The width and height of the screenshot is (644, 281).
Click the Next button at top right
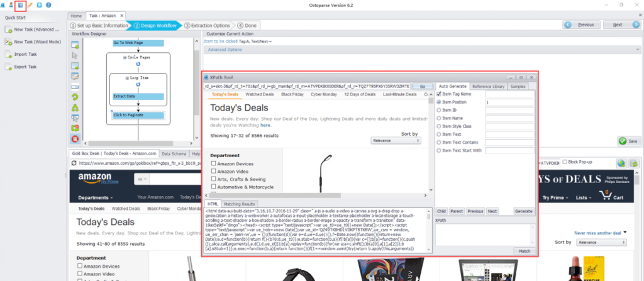tap(621, 25)
